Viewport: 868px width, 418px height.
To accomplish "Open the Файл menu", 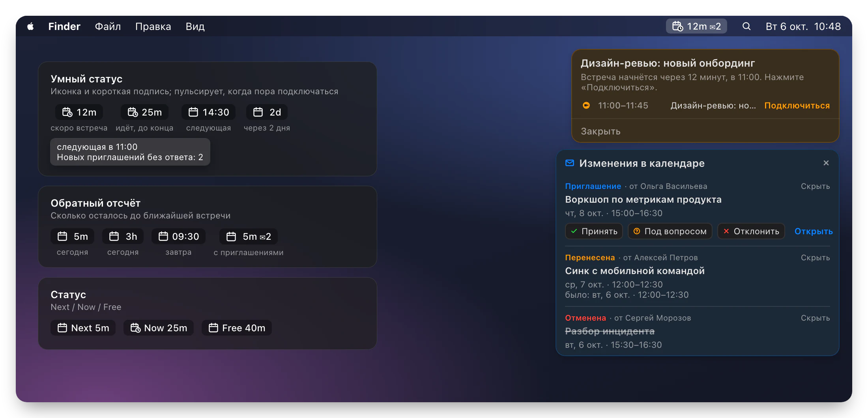I will [x=108, y=26].
